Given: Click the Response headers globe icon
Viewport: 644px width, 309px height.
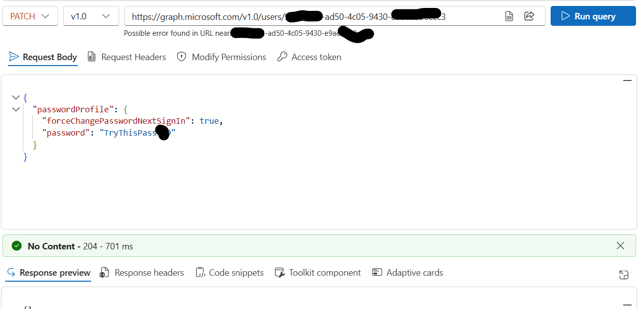Looking at the screenshot, I should click(103, 272).
